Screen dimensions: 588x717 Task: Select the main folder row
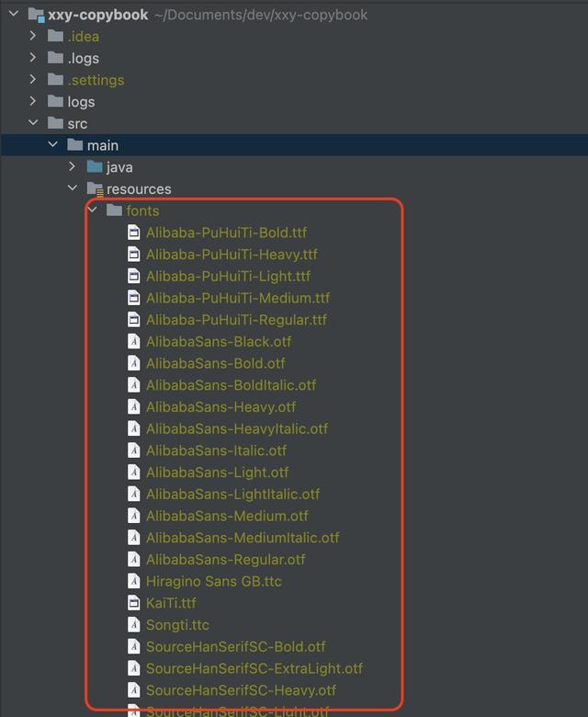(294, 145)
